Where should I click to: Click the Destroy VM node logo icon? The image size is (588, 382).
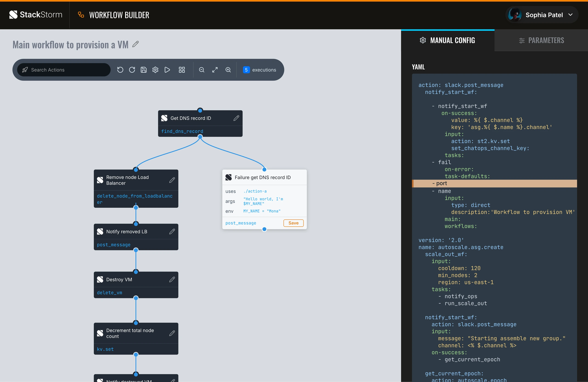click(x=100, y=280)
